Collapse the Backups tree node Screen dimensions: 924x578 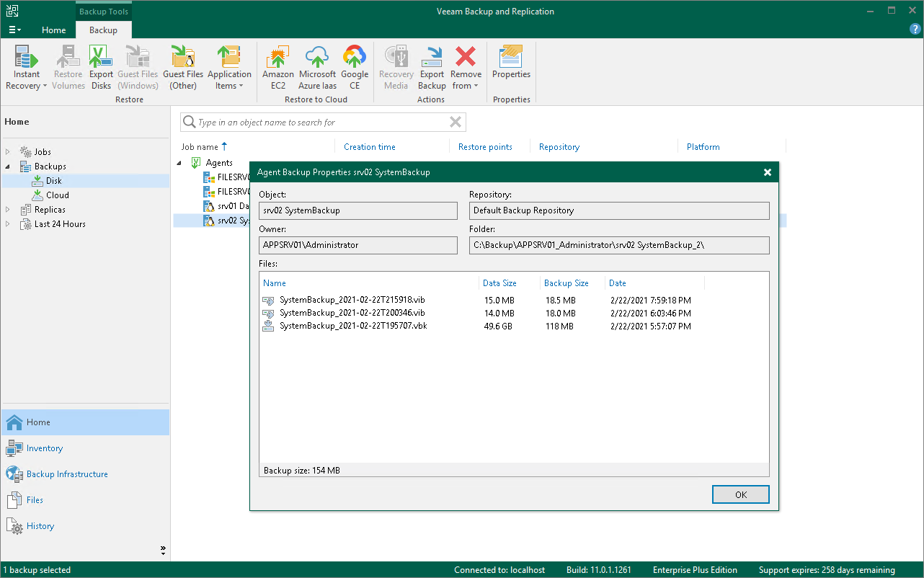click(9, 166)
